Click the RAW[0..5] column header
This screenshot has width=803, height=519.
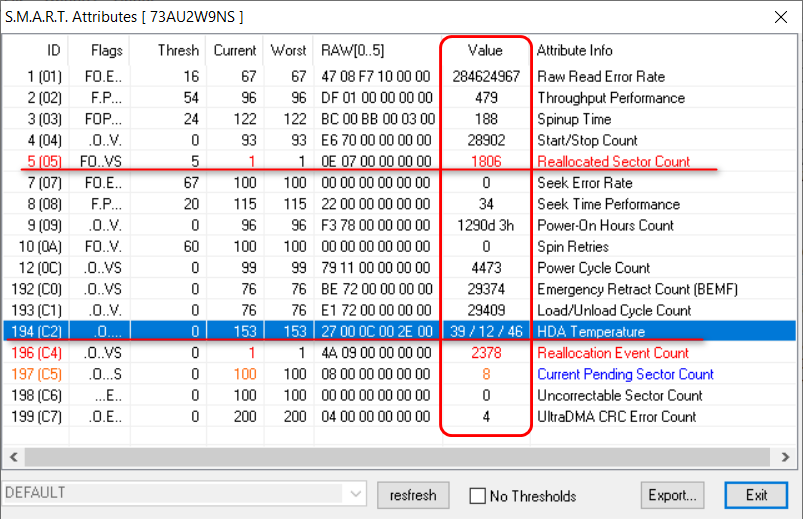coord(352,50)
